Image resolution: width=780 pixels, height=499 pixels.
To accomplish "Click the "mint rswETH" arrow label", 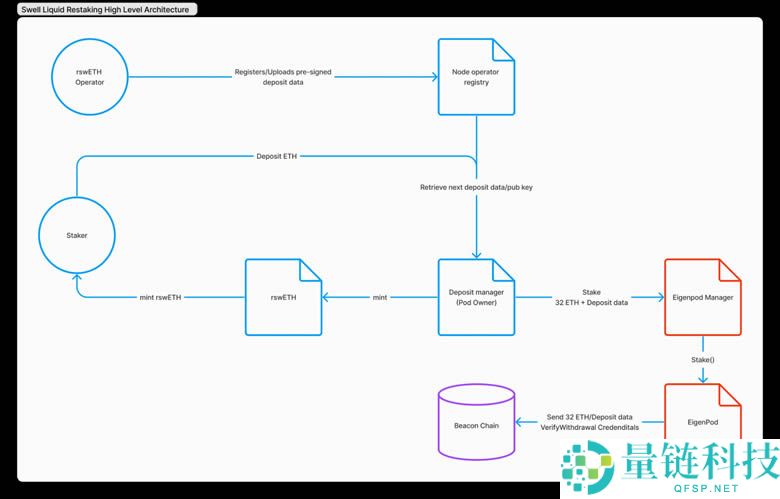I will click(x=160, y=297).
